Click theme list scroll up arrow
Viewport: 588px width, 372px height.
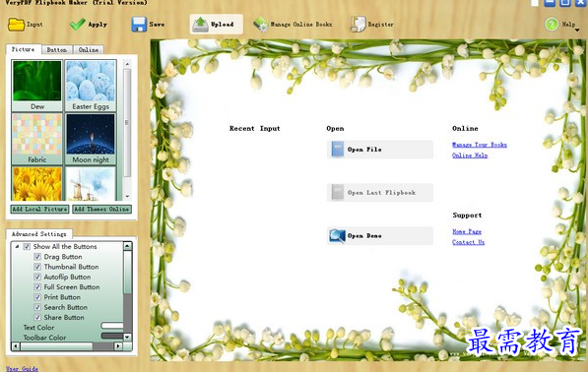pos(127,64)
